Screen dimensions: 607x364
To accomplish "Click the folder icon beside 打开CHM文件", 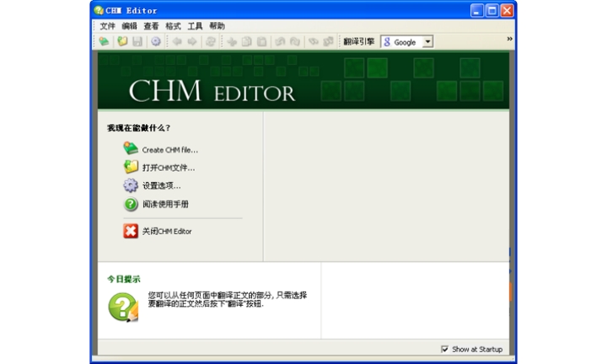I will [131, 167].
